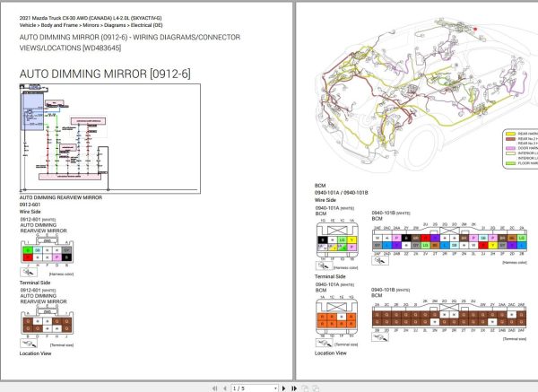
Task: Click '2021 Mazda Truck CX-30 AWD' title line
Action: pyautogui.click(x=91, y=18)
